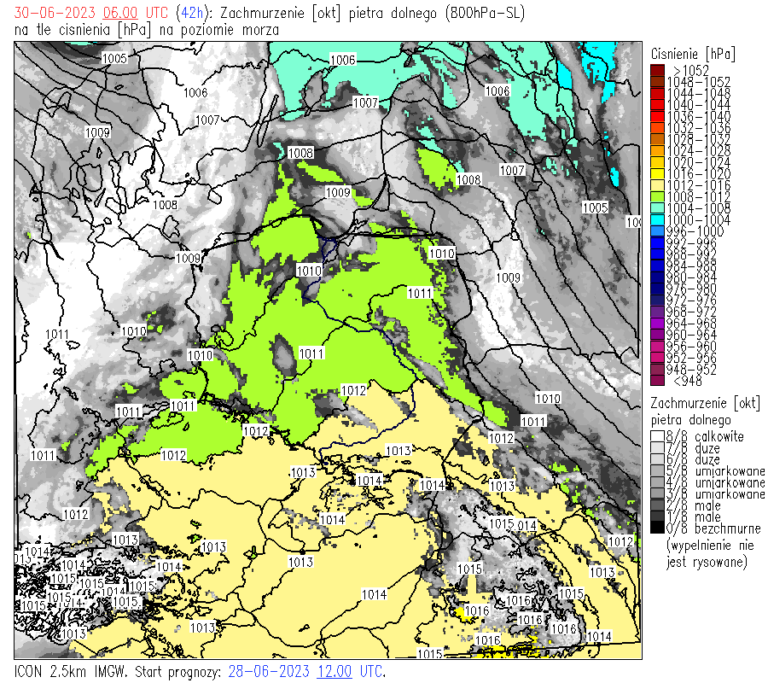This screenshot has height=683, width=768.
Task: Select the 0/8 bezchmurne black swatch
Action: click(x=657, y=528)
